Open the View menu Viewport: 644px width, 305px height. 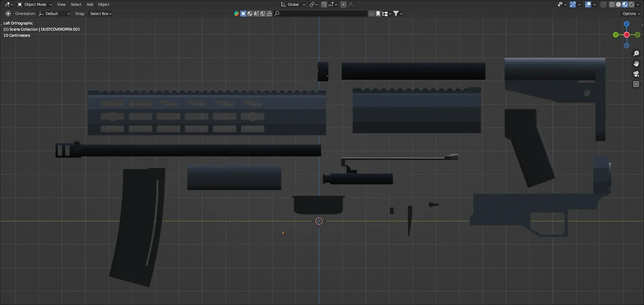click(x=61, y=4)
